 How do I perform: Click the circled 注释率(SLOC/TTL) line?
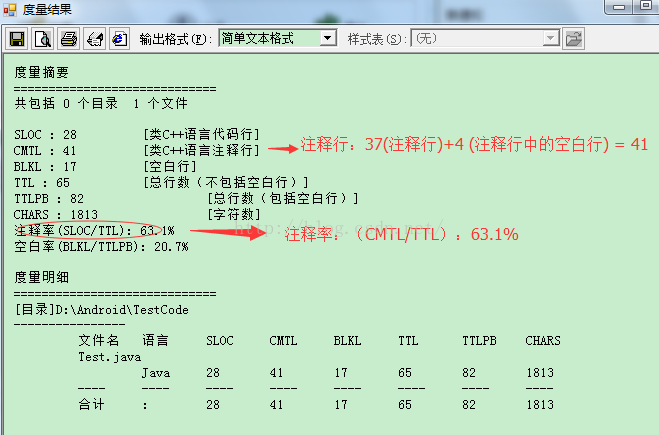tap(94, 231)
